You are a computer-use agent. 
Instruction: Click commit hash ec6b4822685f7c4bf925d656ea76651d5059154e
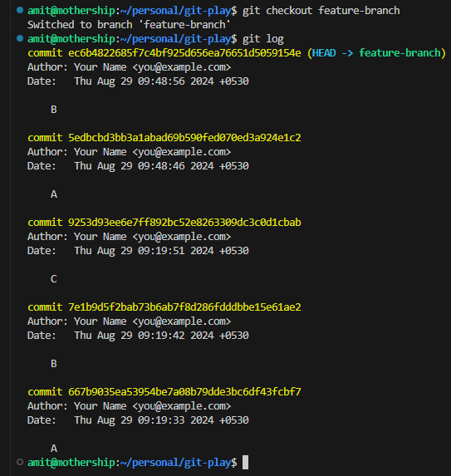click(184, 53)
